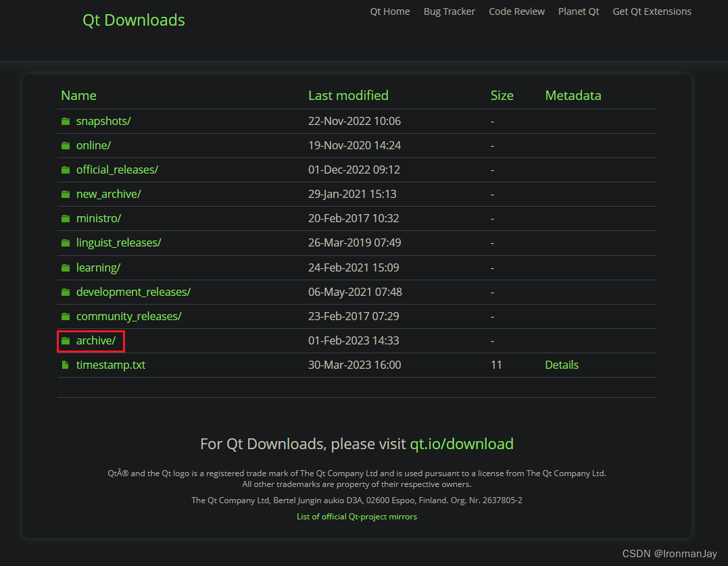This screenshot has height=566, width=728.
Task: Open the timestamp.txt file link
Action: pos(110,365)
